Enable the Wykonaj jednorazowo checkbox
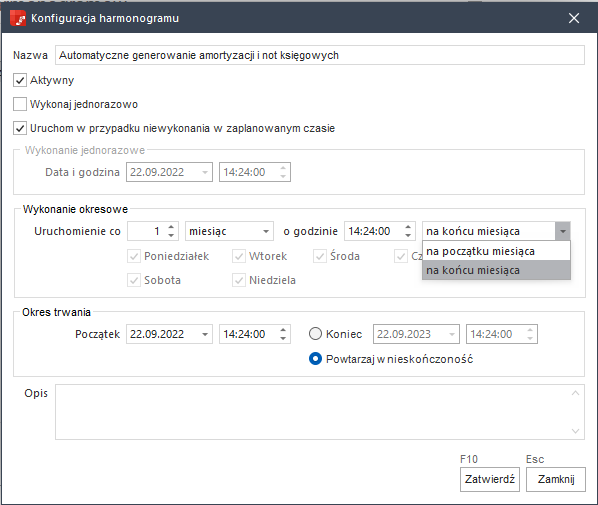The height and width of the screenshot is (505, 598). [x=20, y=104]
